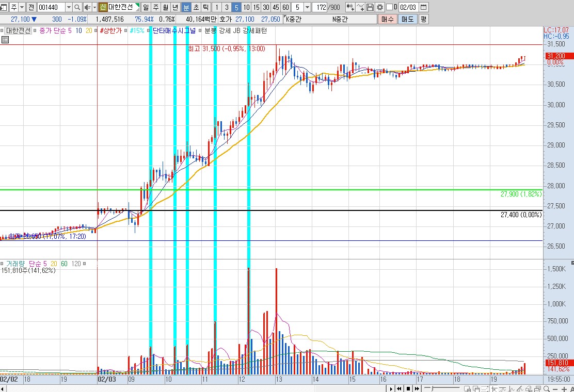
Task: Click the window layout icon at top-left
Action: [x=4, y=7]
